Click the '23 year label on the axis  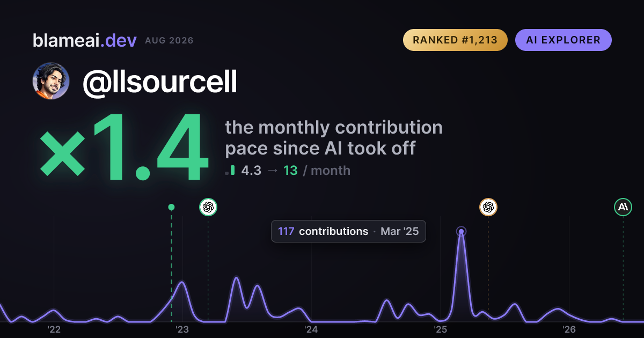point(182,329)
